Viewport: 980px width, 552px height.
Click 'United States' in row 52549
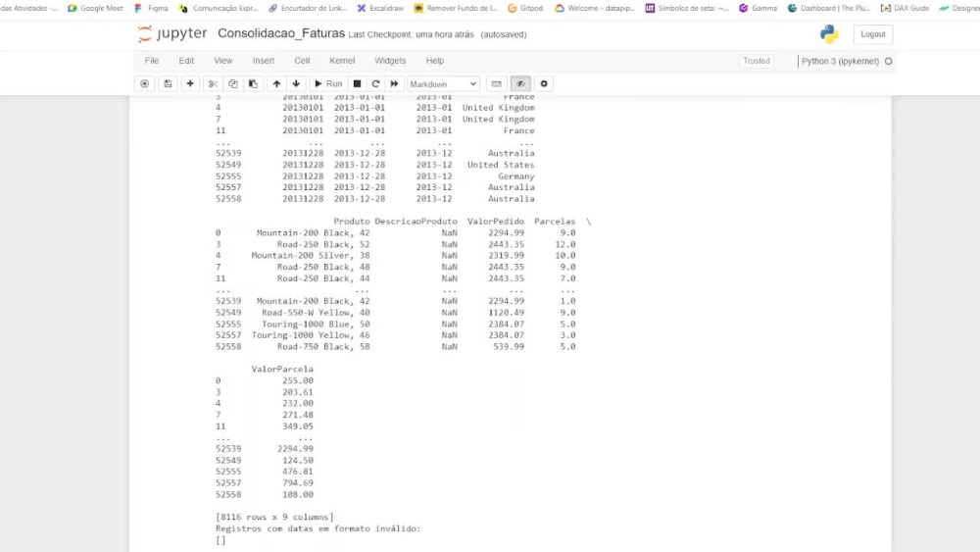501,165
